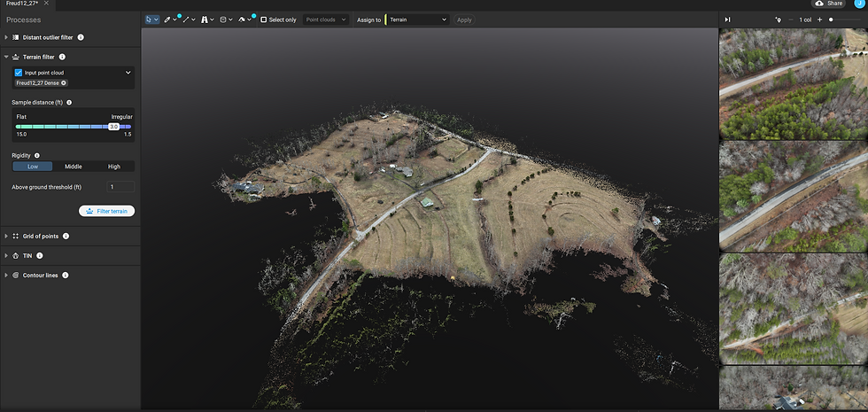This screenshot has width=868, height=412.
Task: Select the line measure tool
Action: [185, 19]
